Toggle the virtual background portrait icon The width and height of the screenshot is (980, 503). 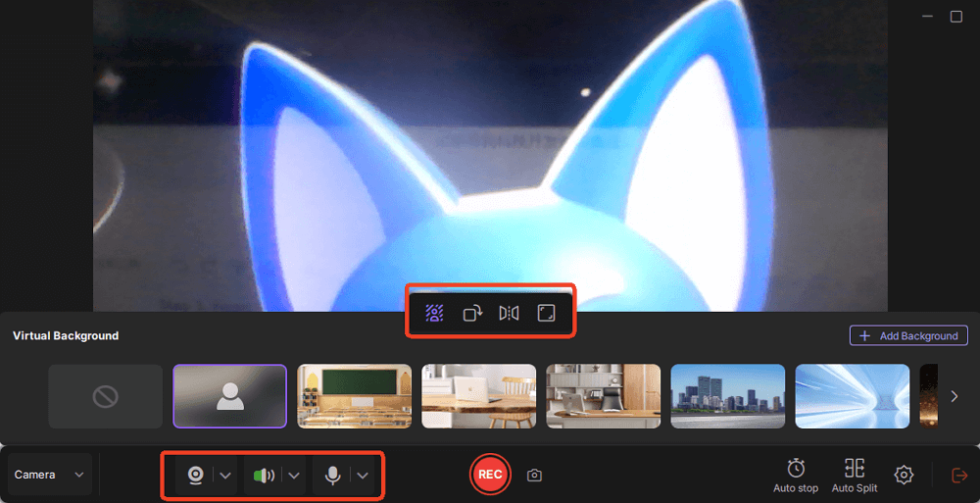pyautogui.click(x=434, y=313)
